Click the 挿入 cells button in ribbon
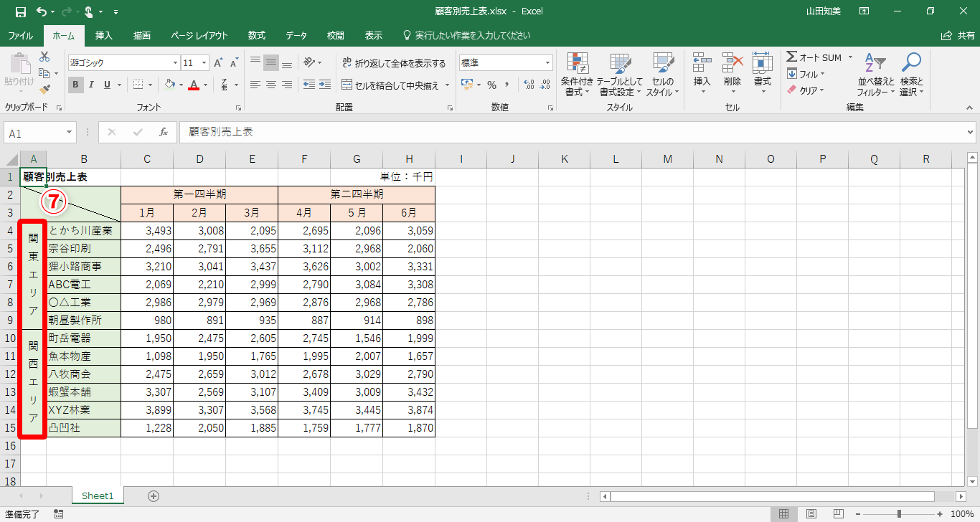 point(702,74)
